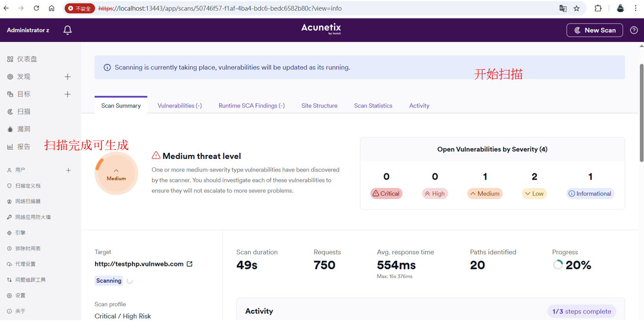This screenshot has height=330, width=644.
Task: Click the http://testphp.vulnweb.com target link
Action: click(x=139, y=264)
